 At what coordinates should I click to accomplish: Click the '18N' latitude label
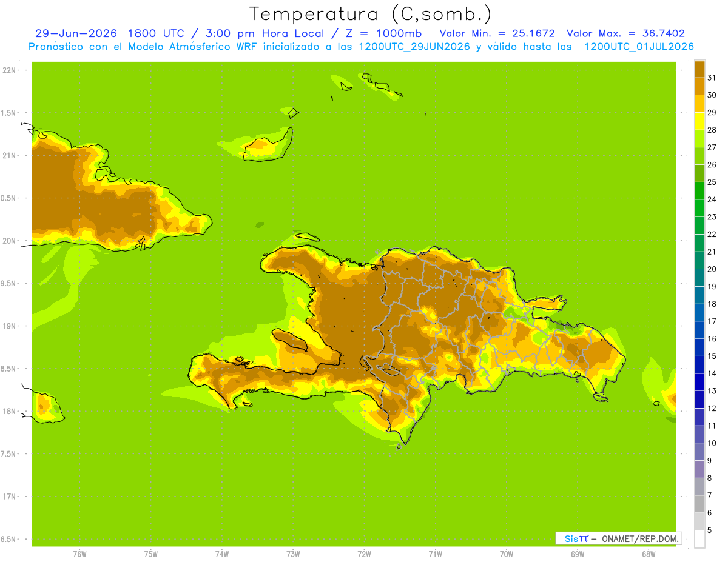point(8,411)
